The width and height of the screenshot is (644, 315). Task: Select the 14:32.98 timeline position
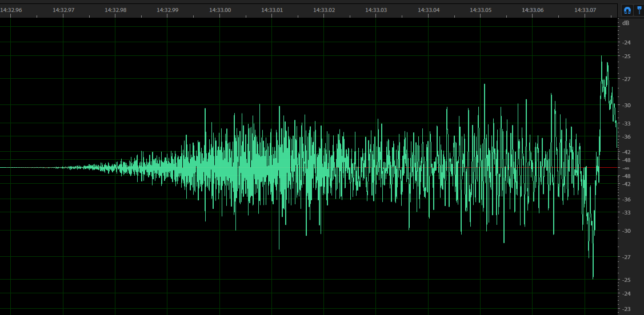click(115, 10)
